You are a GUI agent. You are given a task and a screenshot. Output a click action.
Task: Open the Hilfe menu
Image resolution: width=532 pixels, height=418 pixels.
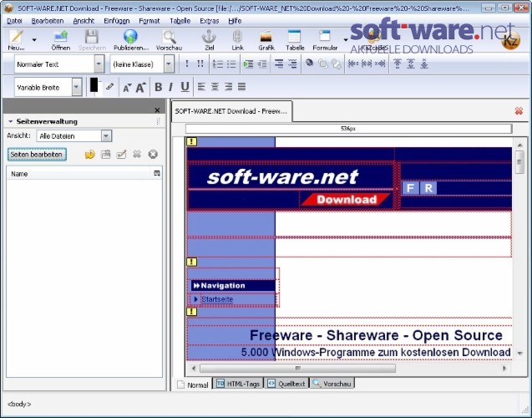point(235,21)
